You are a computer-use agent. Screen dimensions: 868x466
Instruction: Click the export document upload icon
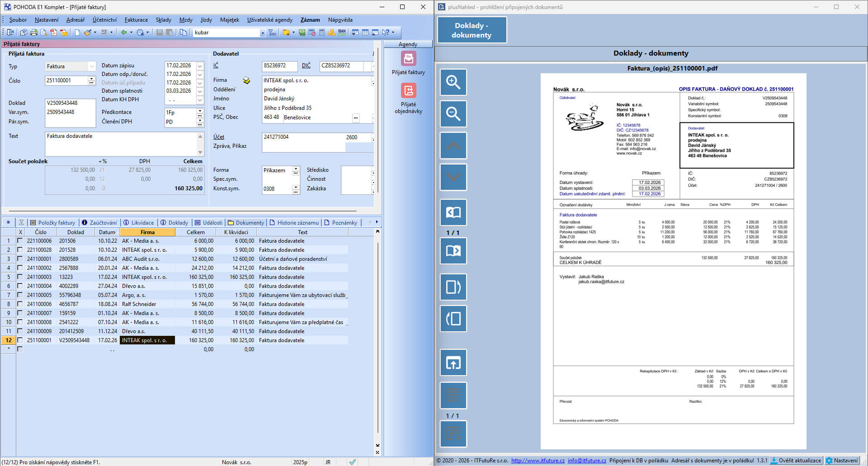click(453, 362)
